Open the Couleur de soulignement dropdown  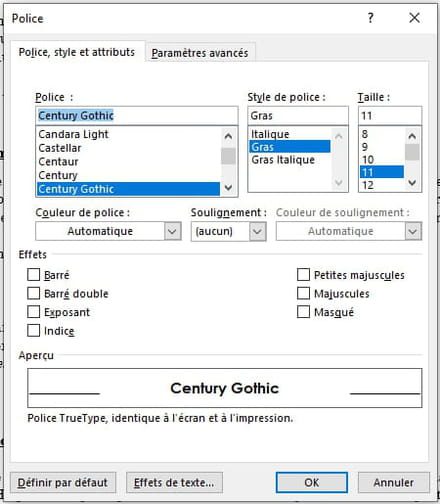[349, 231]
